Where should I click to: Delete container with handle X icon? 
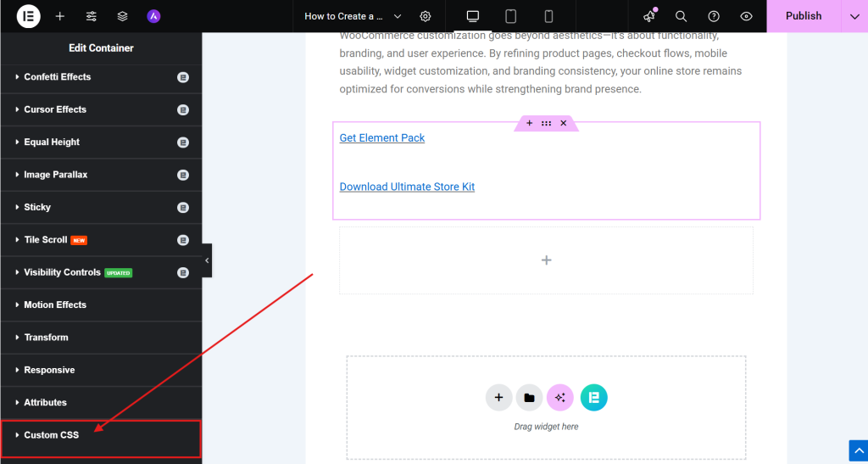pos(564,123)
